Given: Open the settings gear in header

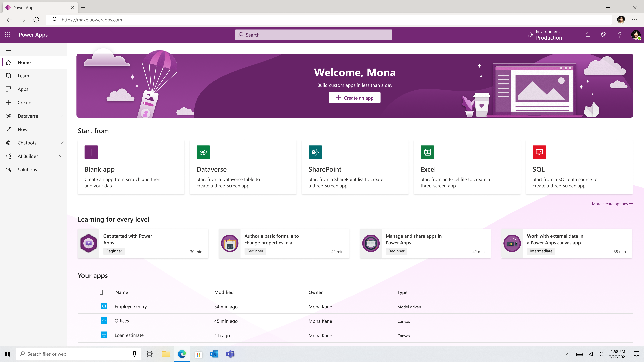Looking at the screenshot, I should coord(604,35).
